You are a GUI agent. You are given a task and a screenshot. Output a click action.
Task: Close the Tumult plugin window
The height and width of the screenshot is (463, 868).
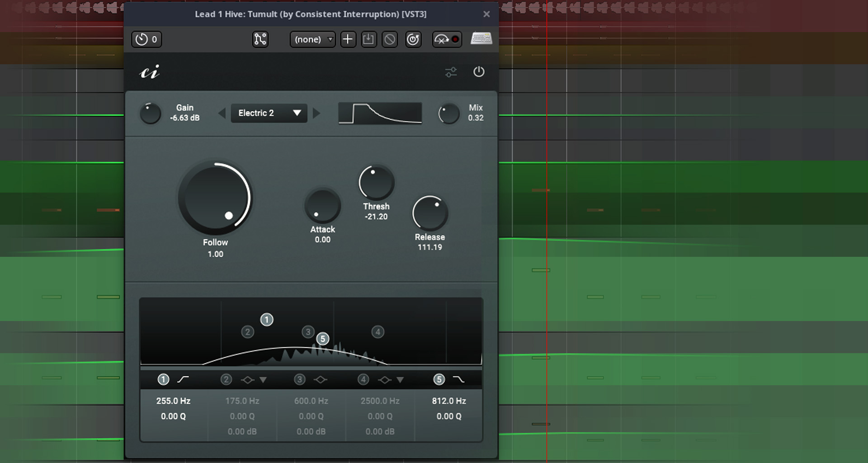click(486, 14)
